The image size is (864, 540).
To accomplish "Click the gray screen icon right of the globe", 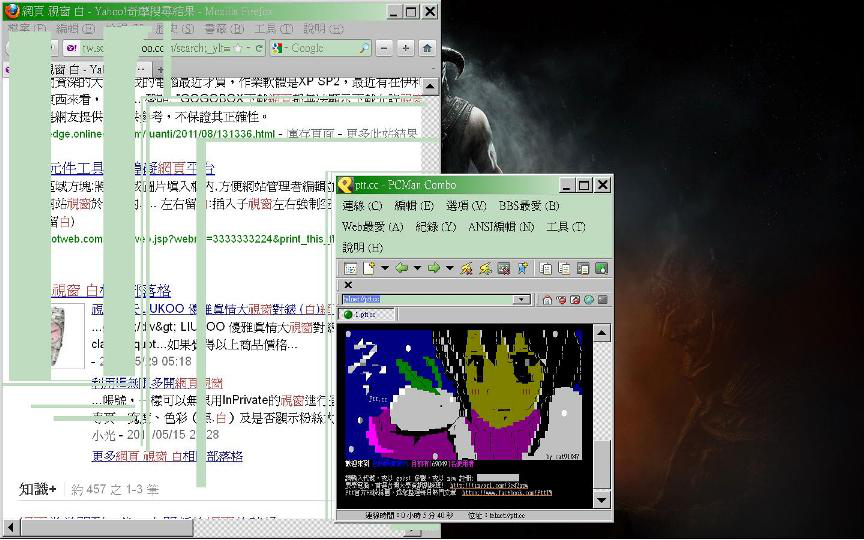I will [x=602, y=300].
